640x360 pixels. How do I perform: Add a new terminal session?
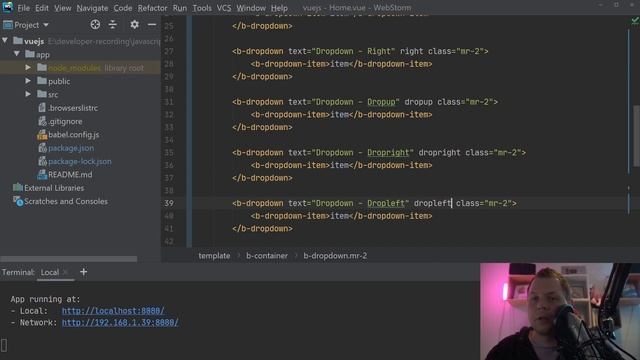pos(83,272)
